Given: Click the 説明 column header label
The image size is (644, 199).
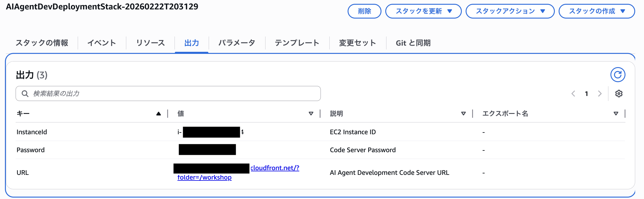Looking at the screenshot, I should pyautogui.click(x=336, y=114).
